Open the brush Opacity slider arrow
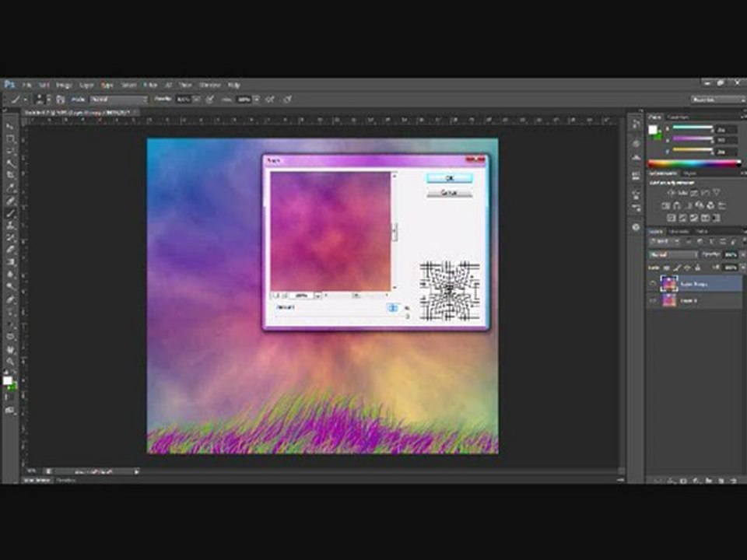The height and width of the screenshot is (560, 747). 196,99
